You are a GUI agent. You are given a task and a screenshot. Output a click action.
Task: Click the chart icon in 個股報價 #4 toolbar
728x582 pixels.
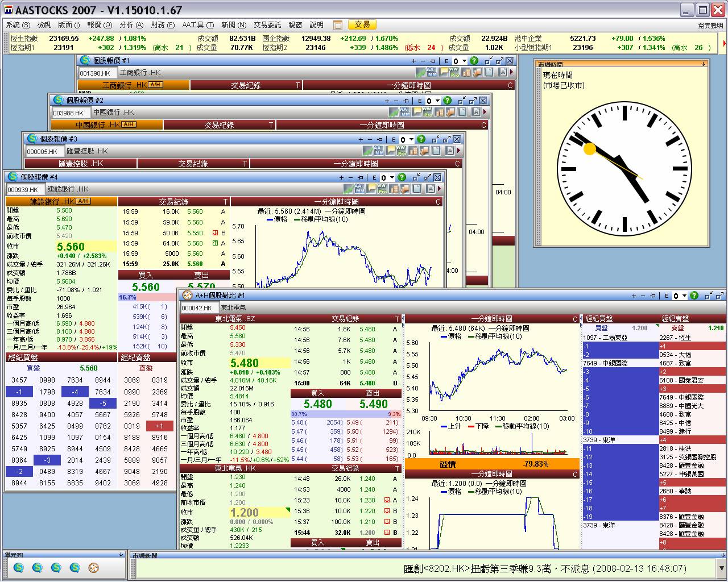(x=349, y=189)
